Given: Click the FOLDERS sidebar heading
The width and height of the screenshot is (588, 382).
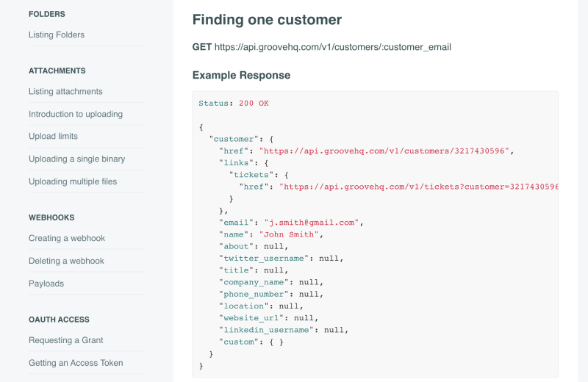Looking at the screenshot, I should tap(47, 14).
